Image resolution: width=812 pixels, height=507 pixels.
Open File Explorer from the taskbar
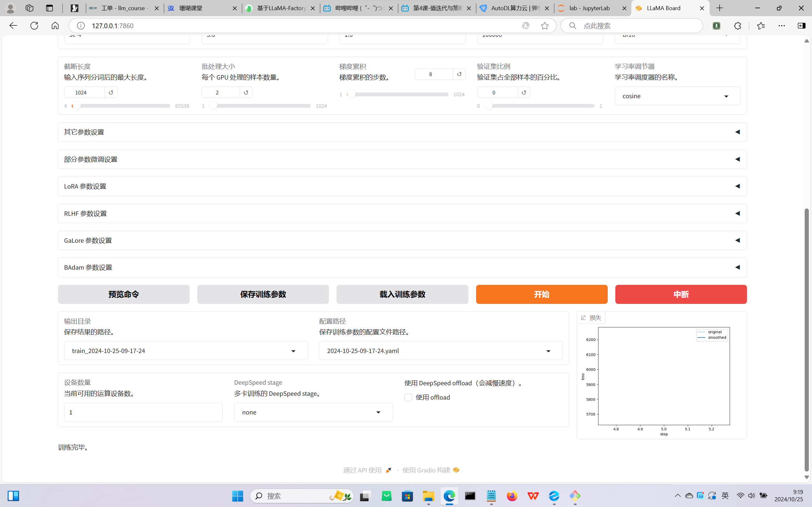point(428,496)
